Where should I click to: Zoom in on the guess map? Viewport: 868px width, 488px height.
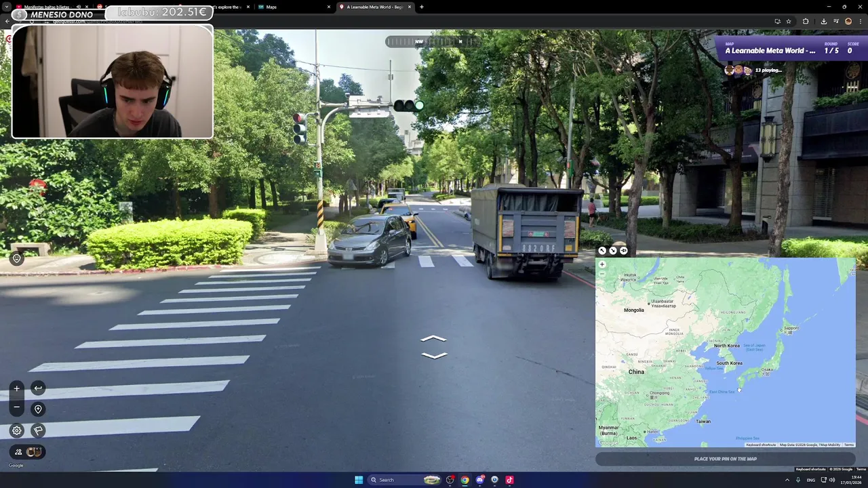tap(602, 265)
